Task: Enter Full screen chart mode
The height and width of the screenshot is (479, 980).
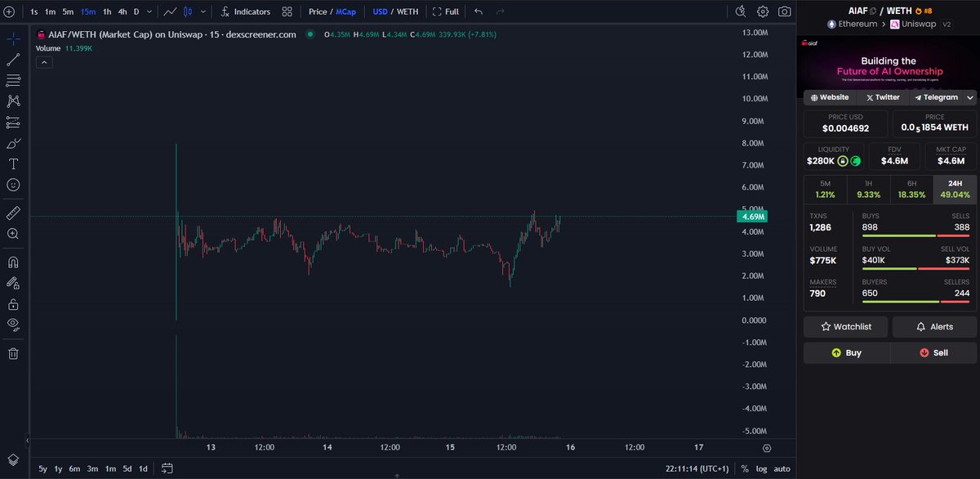Action: click(446, 11)
